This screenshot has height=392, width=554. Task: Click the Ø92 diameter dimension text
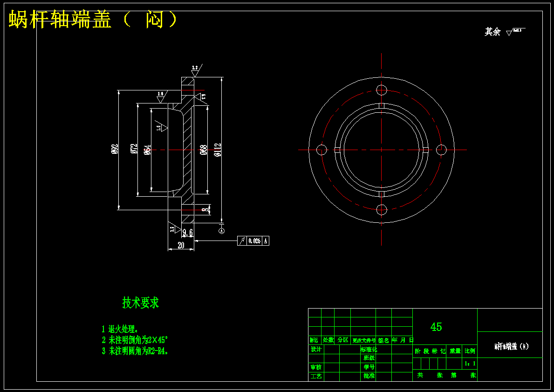[x=114, y=149]
